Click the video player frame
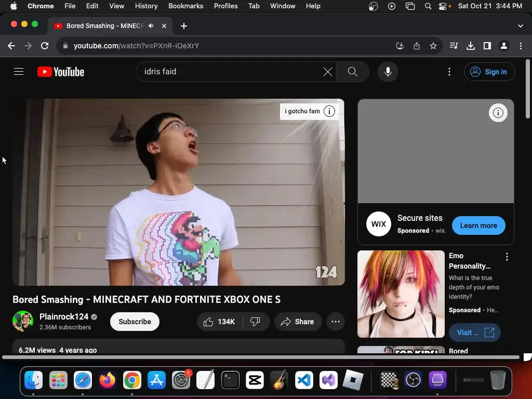The image size is (532, 399). (179, 192)
